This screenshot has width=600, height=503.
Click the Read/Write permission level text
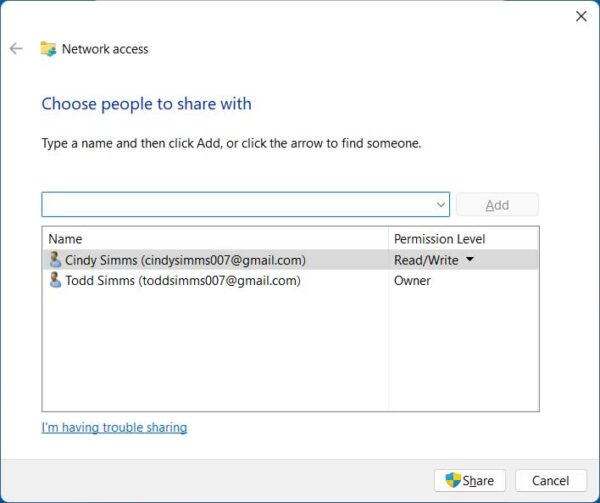(426, 260)
